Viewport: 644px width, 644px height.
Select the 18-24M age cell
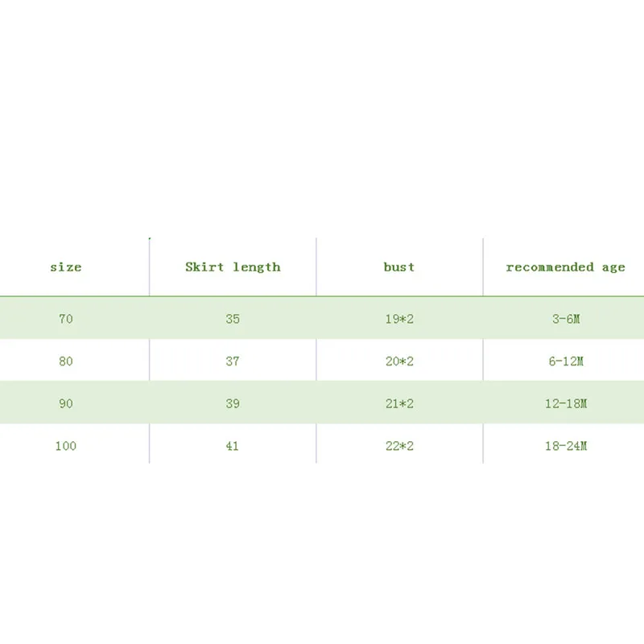point(565,445)
